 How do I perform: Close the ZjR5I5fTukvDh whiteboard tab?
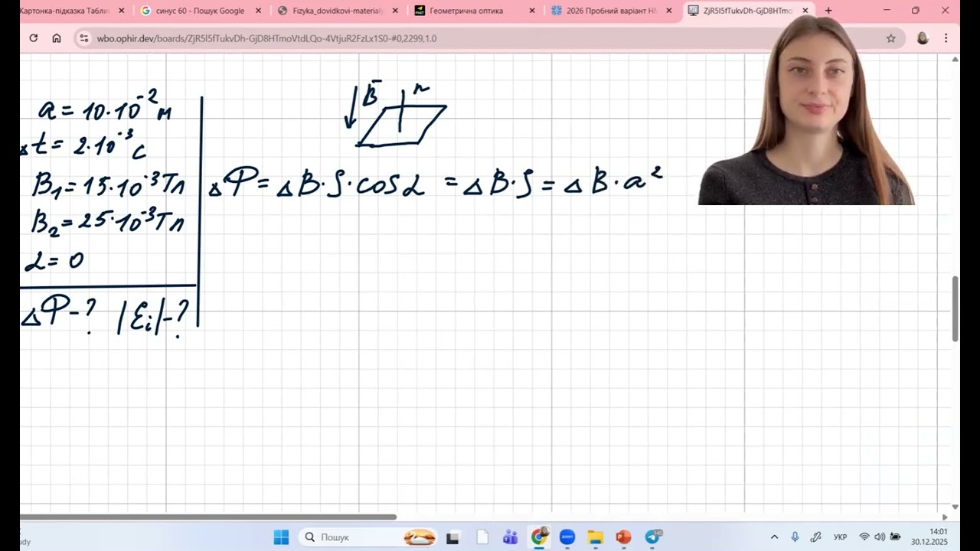coord(805,11)
